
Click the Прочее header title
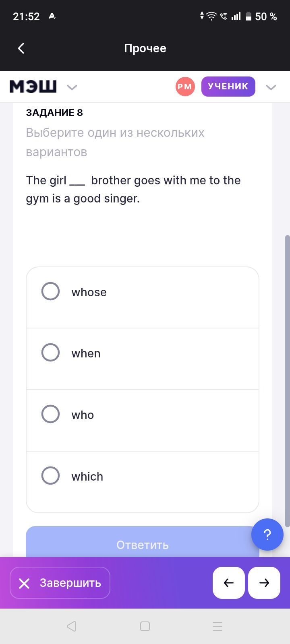pyautogui.click(x=145, y=48)
